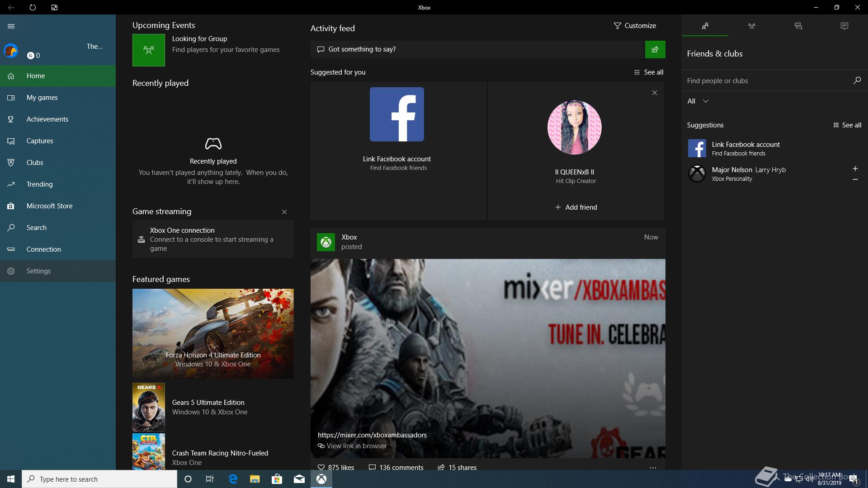Screen dimensions: 868x488
Task: Add Major Nelson with plus icon
Action: [855, 169]
